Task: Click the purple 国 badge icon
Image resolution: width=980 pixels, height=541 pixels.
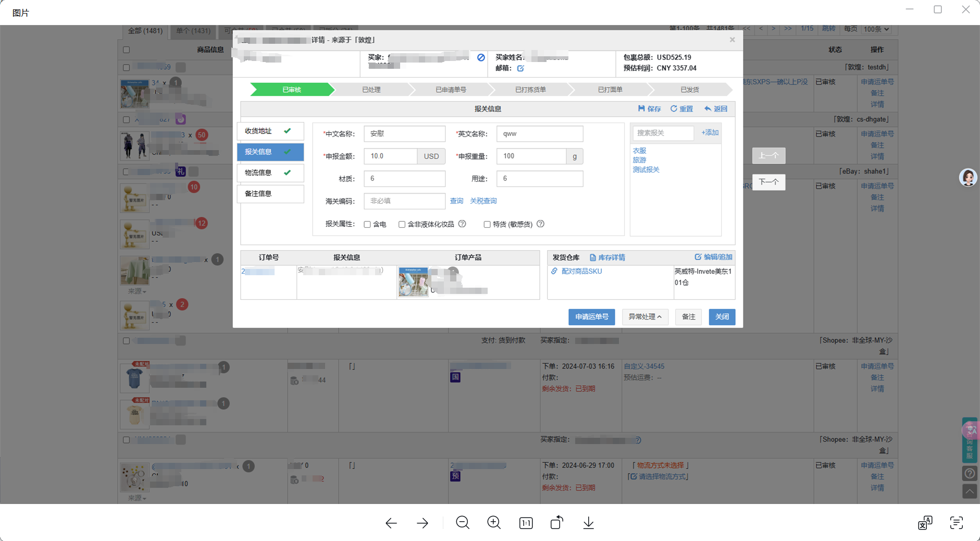Action: (x=455, y=377)
